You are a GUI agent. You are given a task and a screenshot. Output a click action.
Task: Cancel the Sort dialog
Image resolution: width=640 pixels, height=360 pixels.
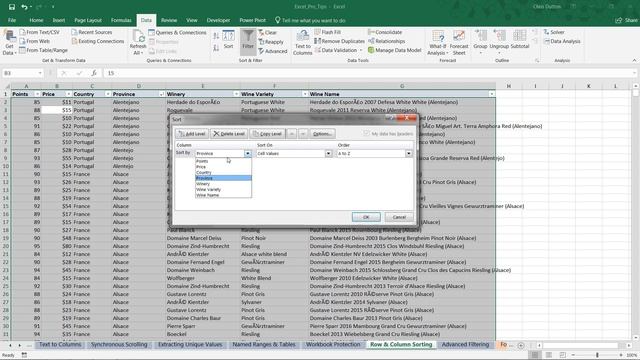pyautogui.click(x=399, y=217)
